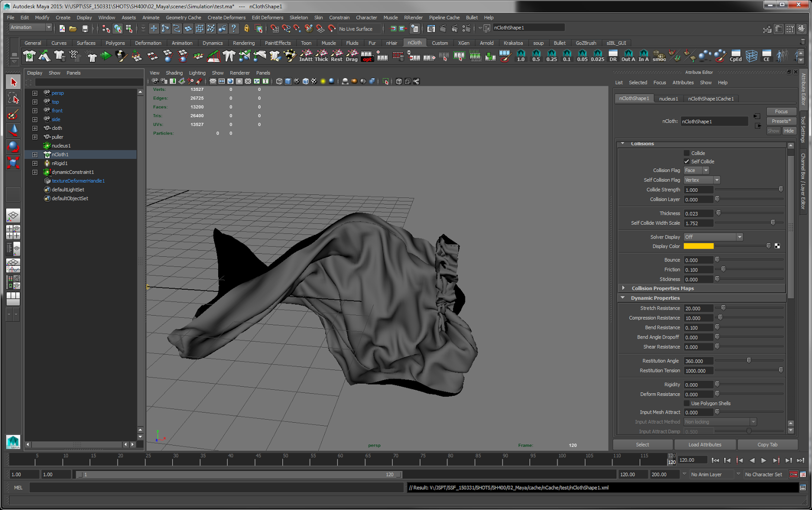Activate the Select Tool in the left toolbar
Image resolution: width=812 pixels, height=510 pixels.
point(13,81)
